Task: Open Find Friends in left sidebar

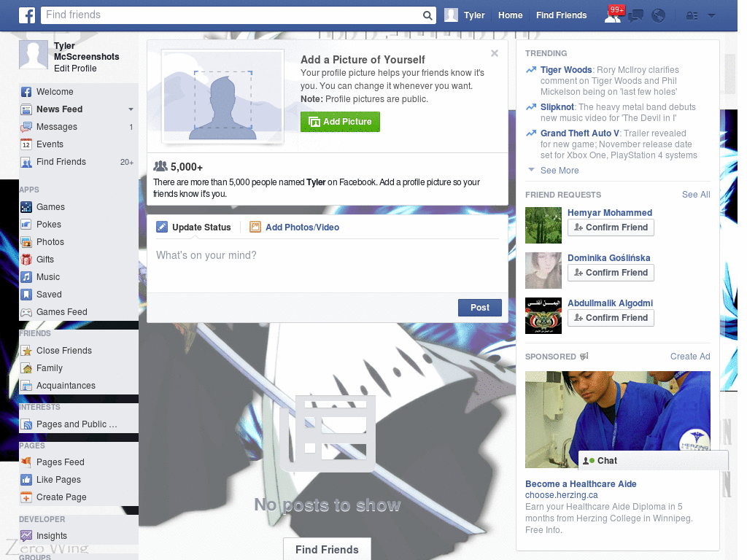Action: (x=79, y=162)
